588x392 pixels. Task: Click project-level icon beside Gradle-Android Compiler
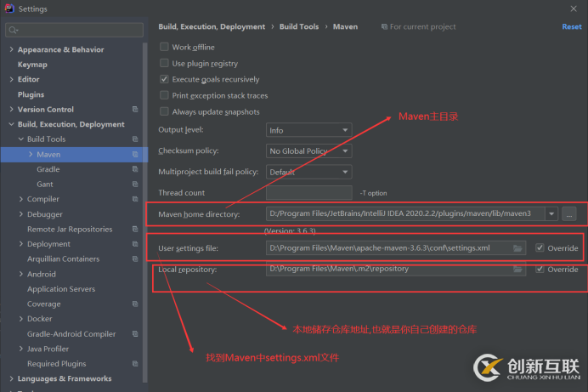(135, 334)
